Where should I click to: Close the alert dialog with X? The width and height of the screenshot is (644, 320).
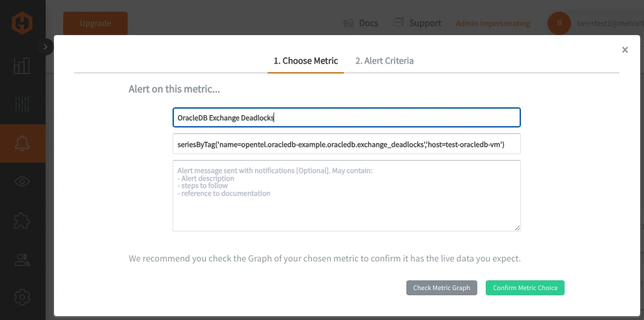coord(624,49)
